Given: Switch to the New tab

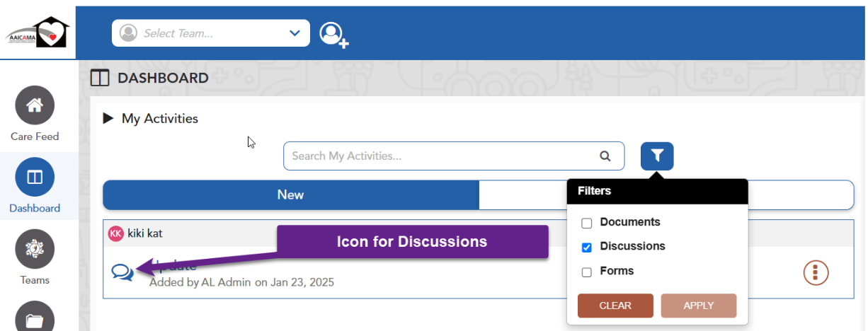Looking at the screenshot, I should click(x=290, y=195).
